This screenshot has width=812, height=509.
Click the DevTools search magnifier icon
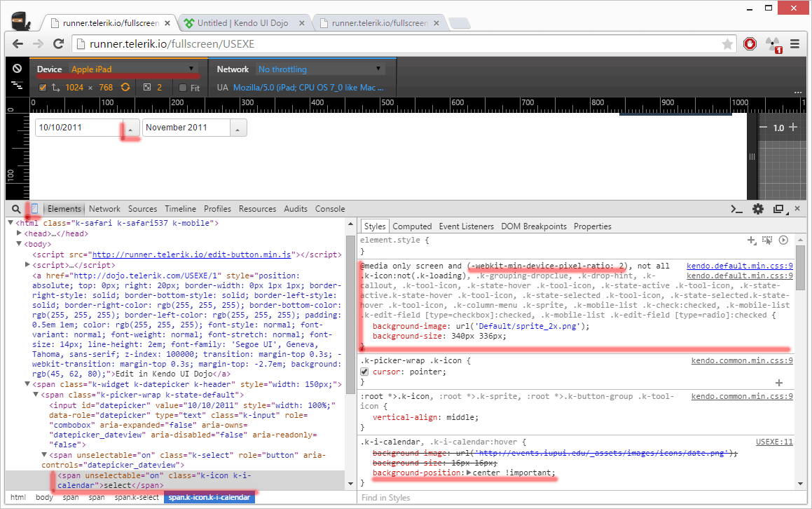16,209
